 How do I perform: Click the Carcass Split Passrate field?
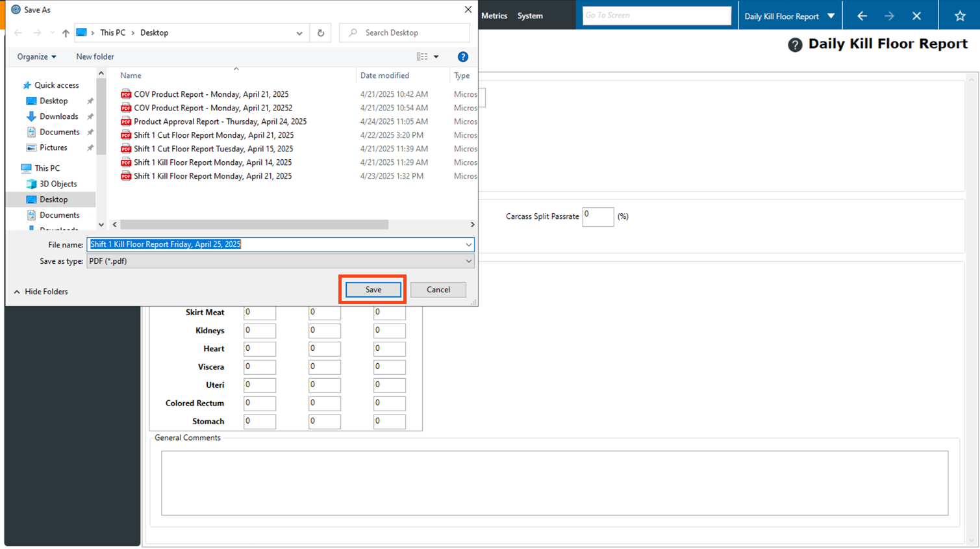(x=597, y=216)
